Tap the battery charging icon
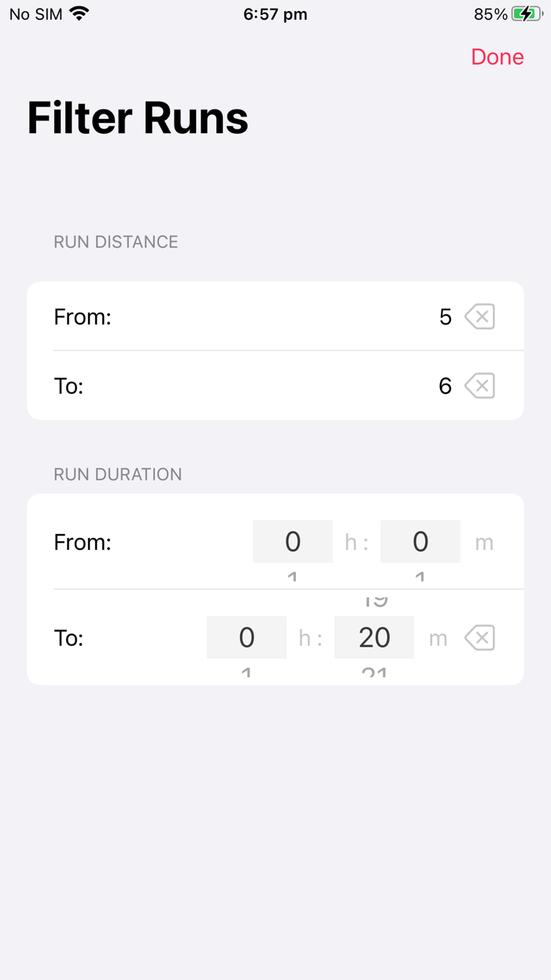 [x=526, y=13]
